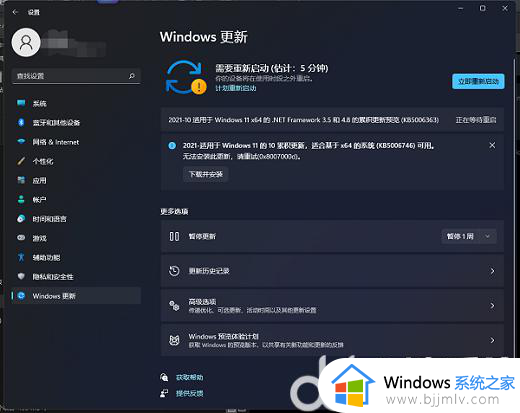Click 正在等待重启 status text
This screenshot has width=520, height=413.
[x=476, y=120]
